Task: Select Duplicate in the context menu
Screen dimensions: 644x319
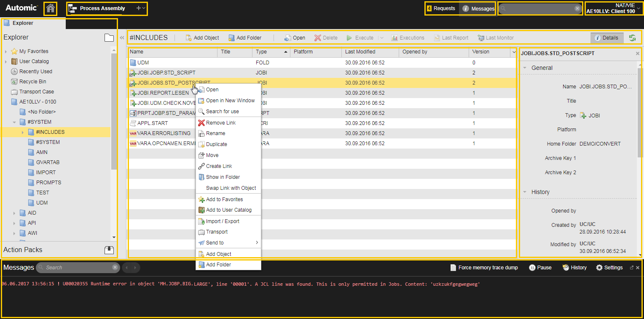Action: pos(216,144)
